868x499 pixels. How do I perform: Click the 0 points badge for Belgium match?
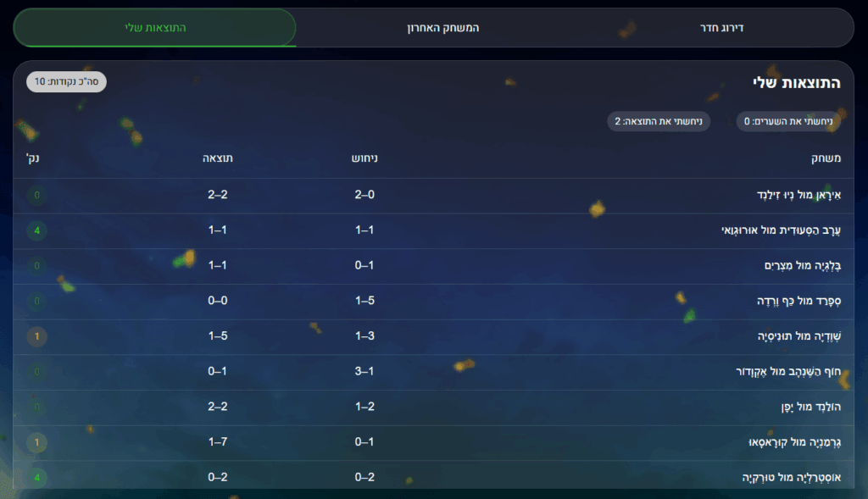coord(37,266)
